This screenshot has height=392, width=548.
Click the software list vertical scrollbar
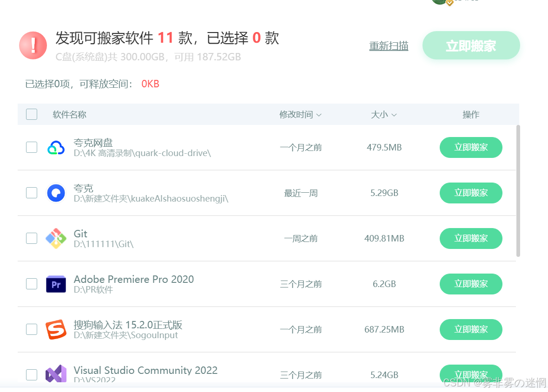tap(518, 191)
